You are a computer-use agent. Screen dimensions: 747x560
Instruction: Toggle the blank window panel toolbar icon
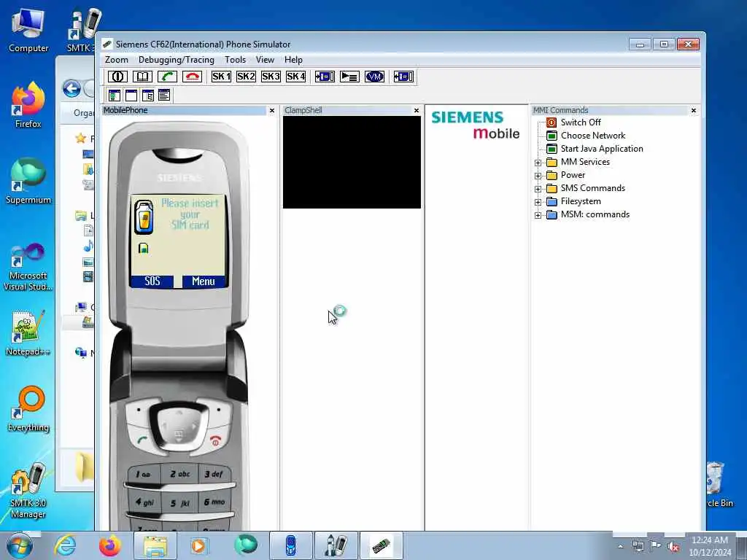[x=131, y=96]
